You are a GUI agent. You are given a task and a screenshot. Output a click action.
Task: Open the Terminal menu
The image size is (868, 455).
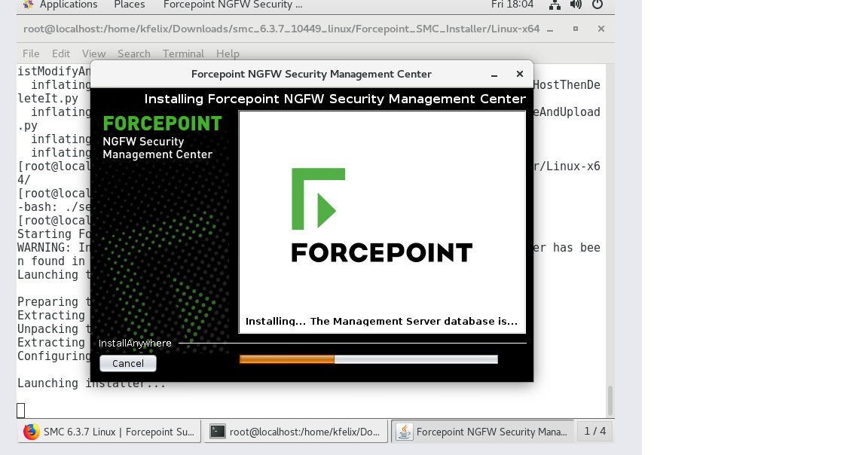(x=183, y=53)
